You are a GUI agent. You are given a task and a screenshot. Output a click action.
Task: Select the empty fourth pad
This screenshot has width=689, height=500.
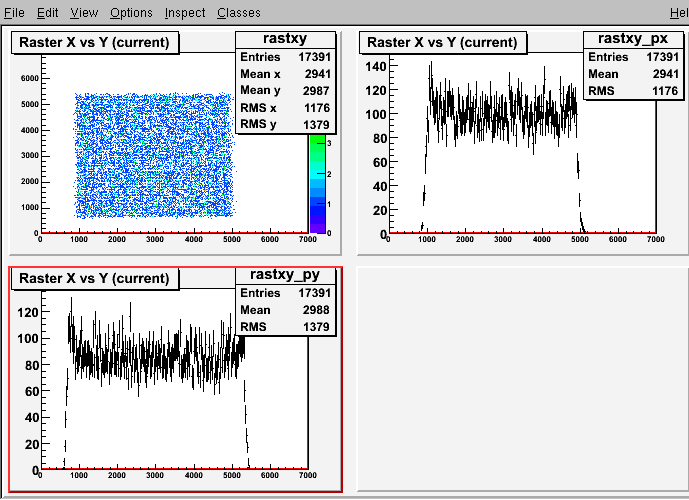click(523, 379)
